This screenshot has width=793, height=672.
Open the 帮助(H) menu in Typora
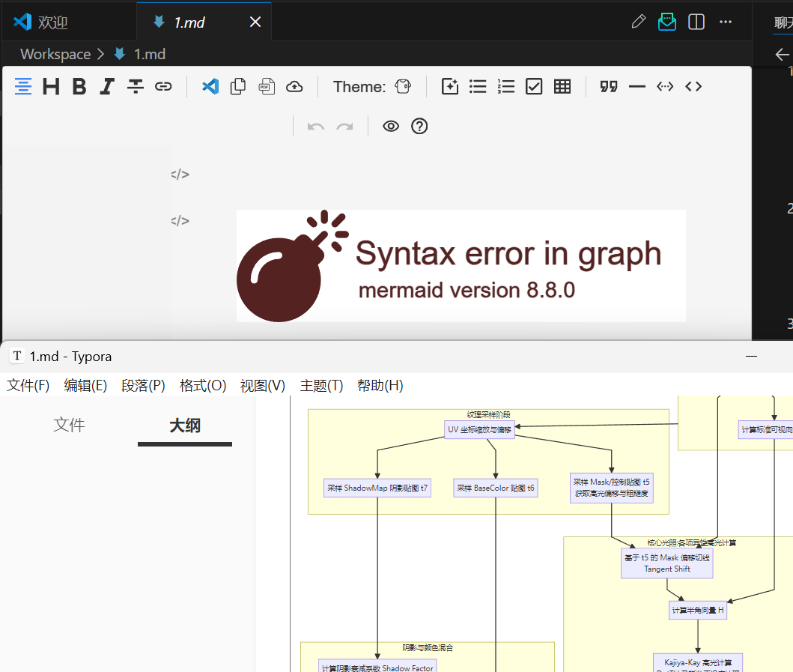[380, 386]
